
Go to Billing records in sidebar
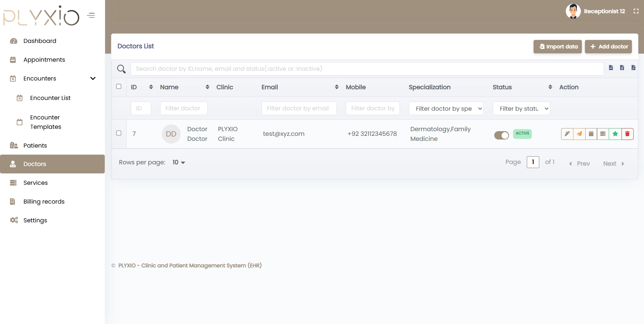[44, 202]
